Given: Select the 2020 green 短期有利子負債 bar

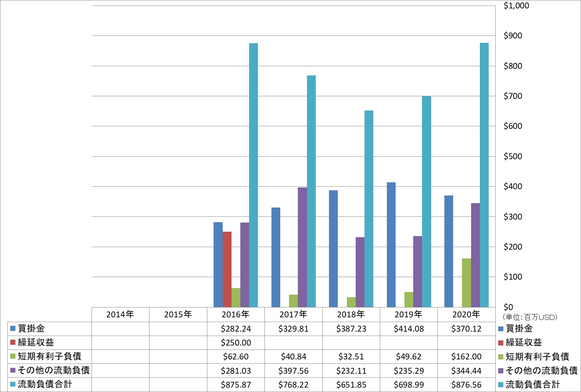Looking at the screenshot, I should click(x=466, y=283).
